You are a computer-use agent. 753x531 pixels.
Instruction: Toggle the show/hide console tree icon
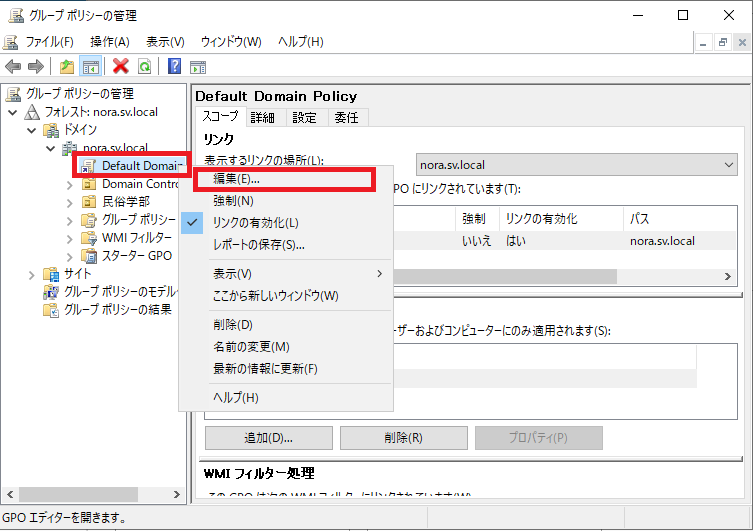tap(90, 66)
